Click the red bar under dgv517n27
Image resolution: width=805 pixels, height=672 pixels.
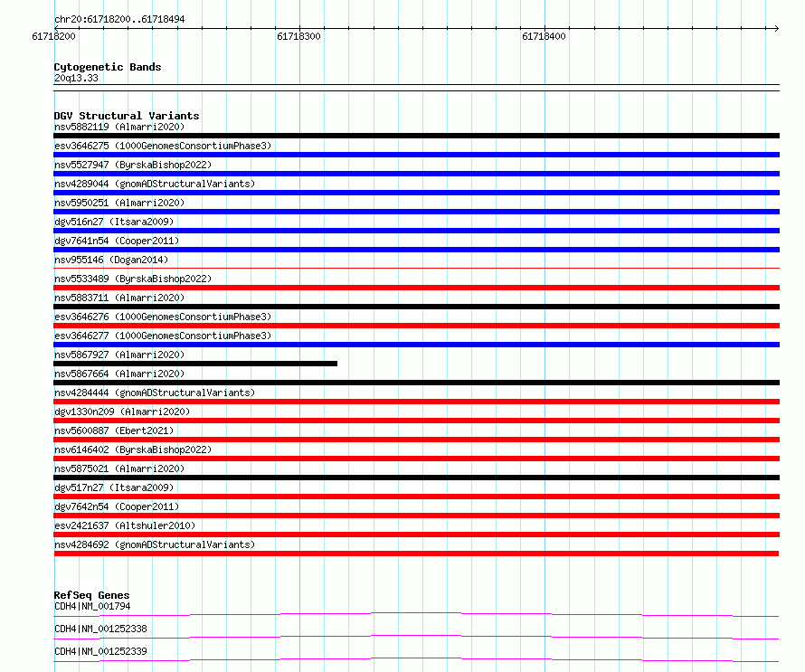click(416, 497)
